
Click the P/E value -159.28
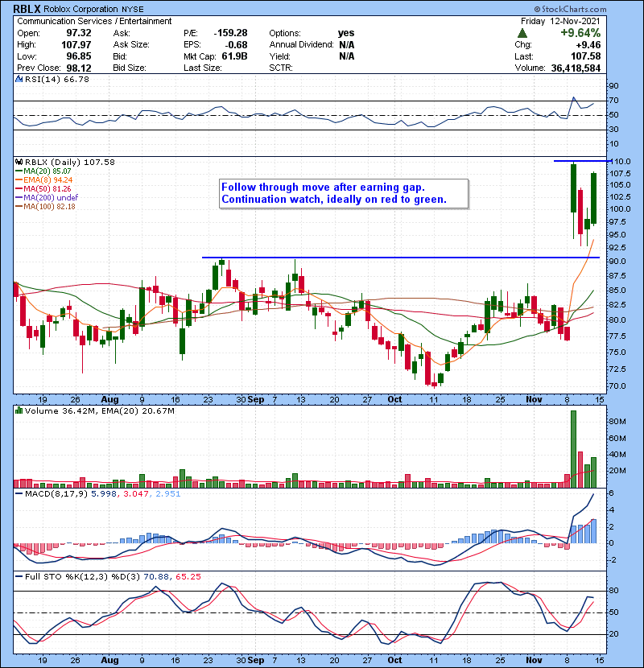click(x=230, y=33)
